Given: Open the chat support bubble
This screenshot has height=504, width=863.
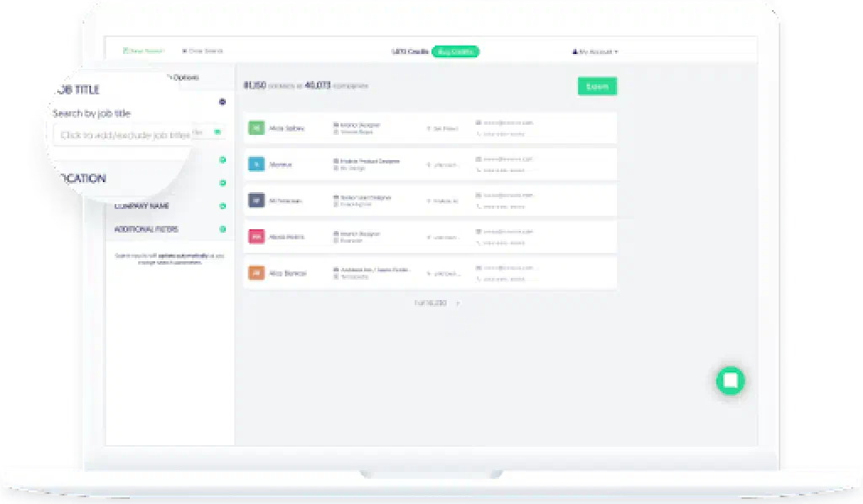Looking at the screenshot, I should click(x=730, y=380).
